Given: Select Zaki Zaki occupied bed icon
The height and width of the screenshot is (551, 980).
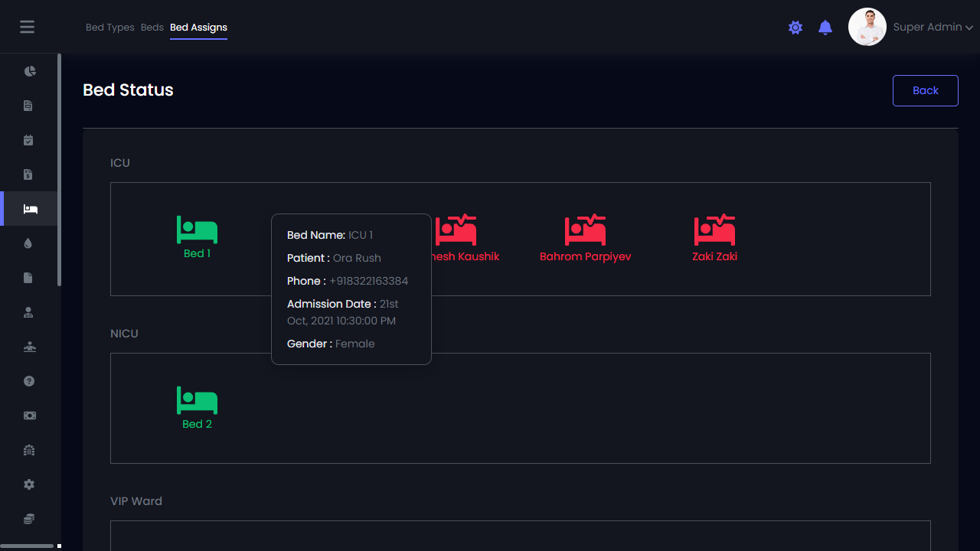Looking at the screenshot, I should [714, 230].
